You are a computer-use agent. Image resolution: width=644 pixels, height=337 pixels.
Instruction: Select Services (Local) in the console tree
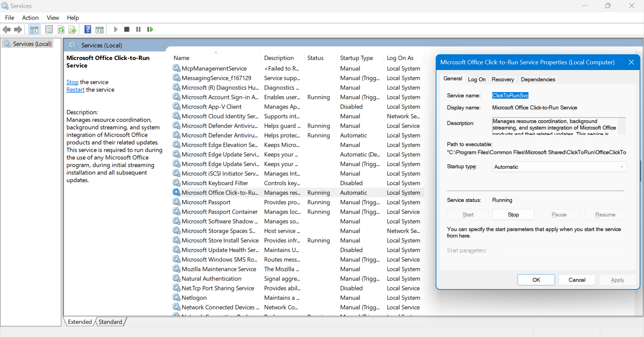(x=32, y=44)
